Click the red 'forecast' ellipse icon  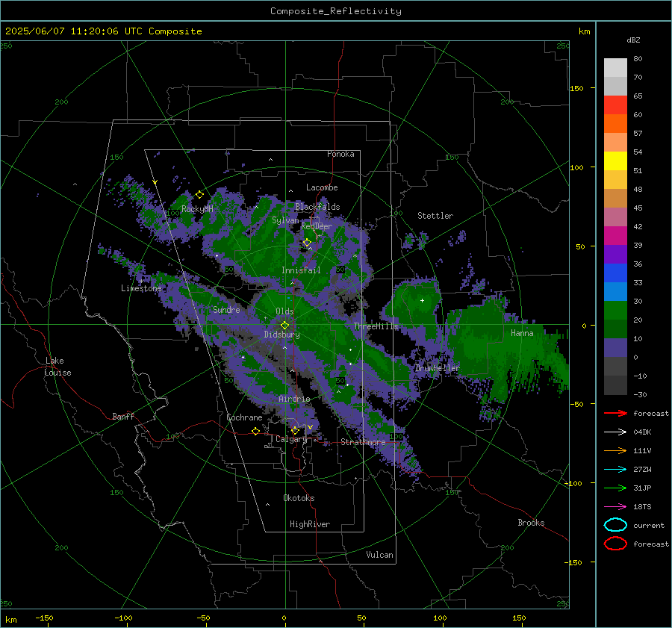point(615,544)
